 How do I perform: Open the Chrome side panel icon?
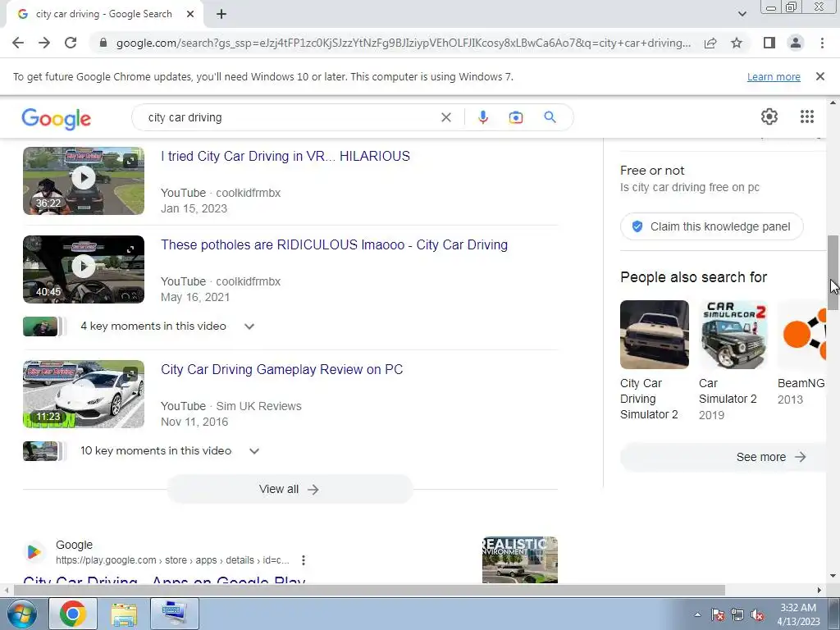769,43
